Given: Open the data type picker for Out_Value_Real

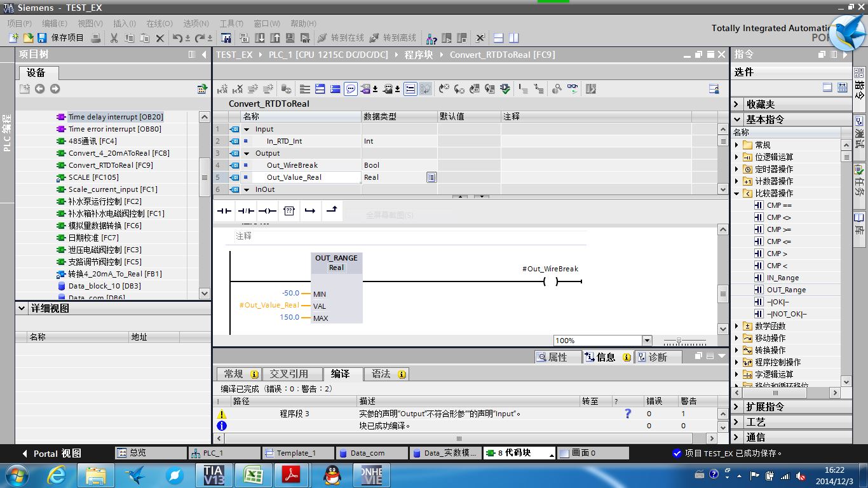Looking at the screenshot, I should point(431,177).
